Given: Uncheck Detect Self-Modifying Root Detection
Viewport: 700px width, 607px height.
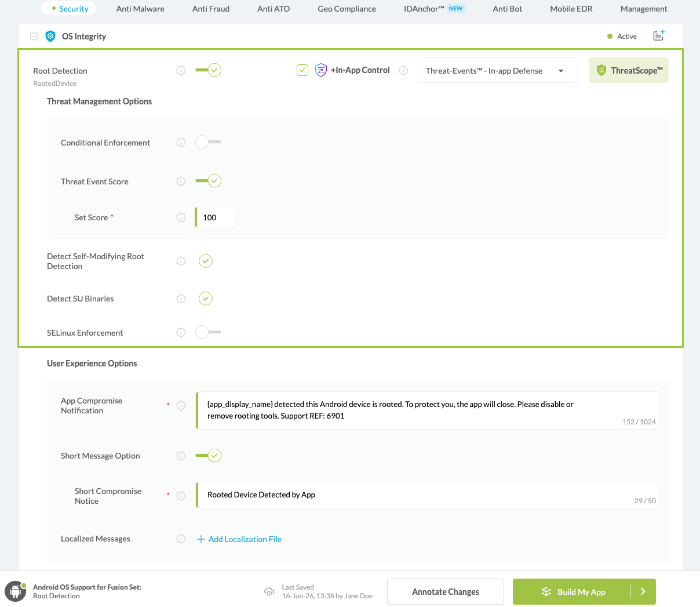Looking at the screenshot, I should tap(206, 261).
